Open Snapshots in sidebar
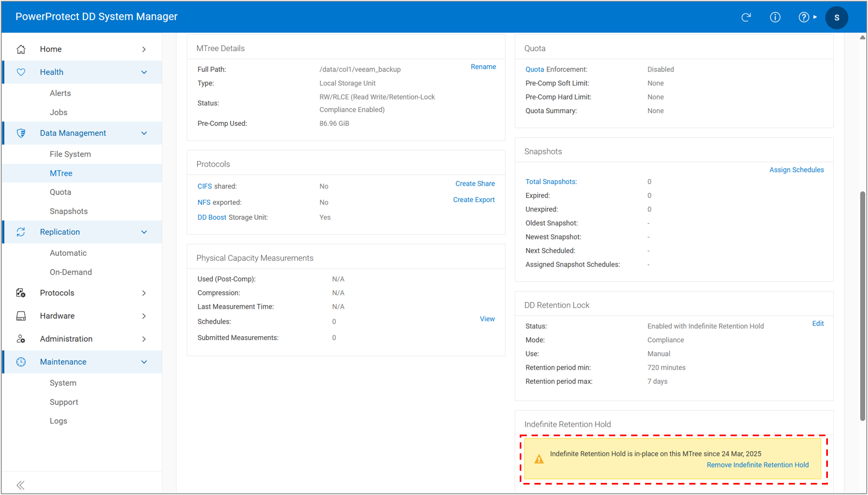Screen dimensions: 868x495 [69, 212]
